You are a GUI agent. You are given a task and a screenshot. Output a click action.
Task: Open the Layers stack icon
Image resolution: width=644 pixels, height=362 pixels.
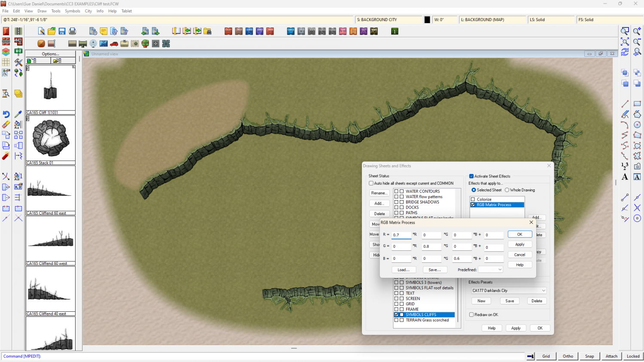tap(6, 52)
